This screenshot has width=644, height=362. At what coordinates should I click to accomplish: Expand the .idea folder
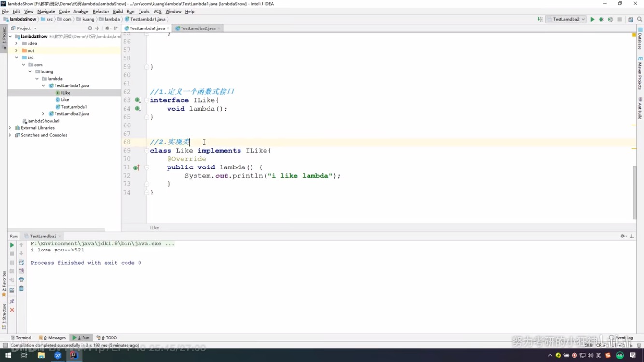(x=17, y=43)
